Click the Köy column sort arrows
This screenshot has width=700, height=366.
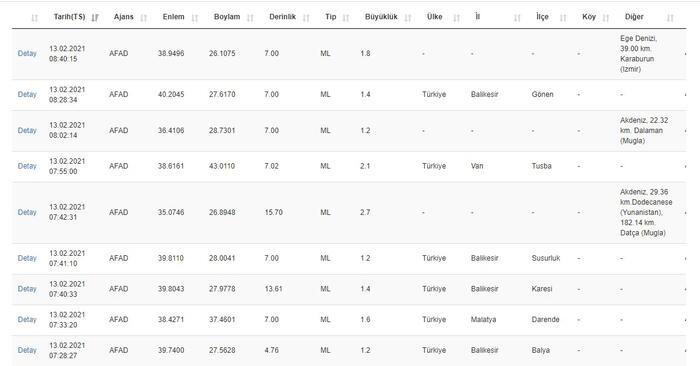tap(606, 18)
